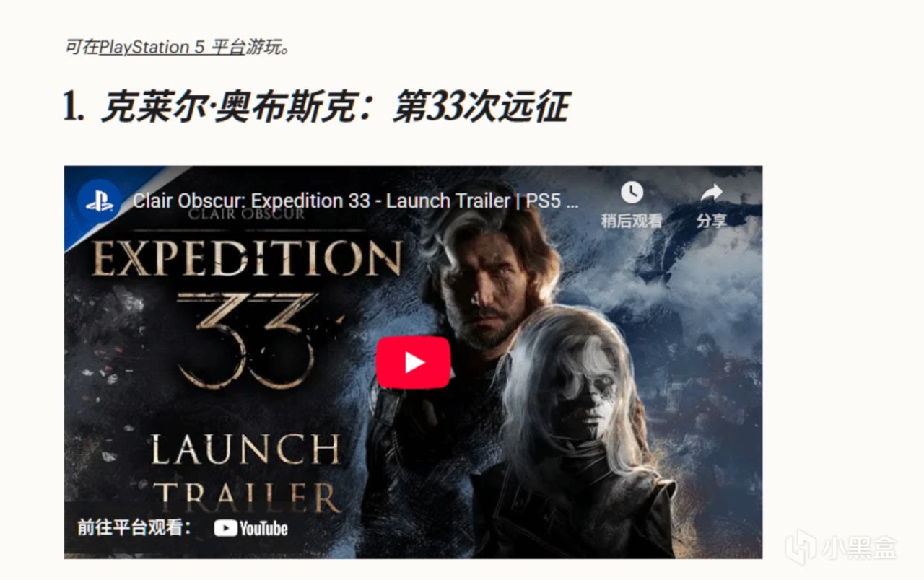
Task: Select the 稍后观看 label under the clock
Action: point(632,221)
